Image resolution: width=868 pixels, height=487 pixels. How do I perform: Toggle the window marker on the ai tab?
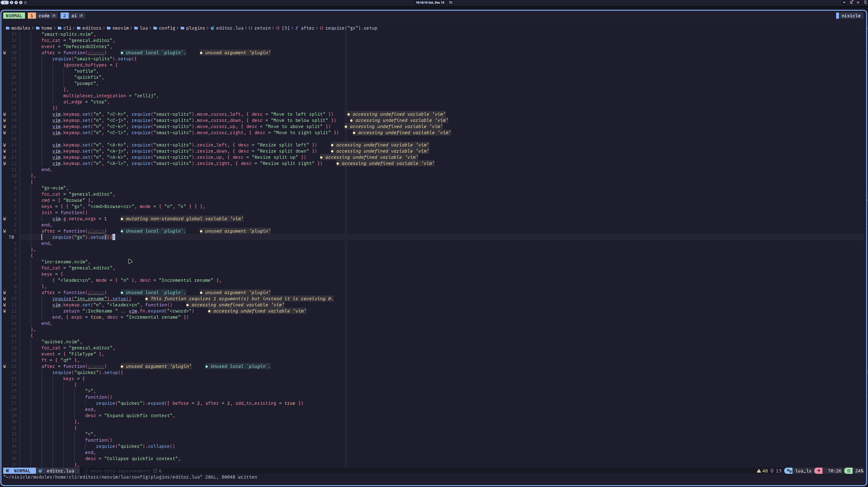tap(81, 15)
